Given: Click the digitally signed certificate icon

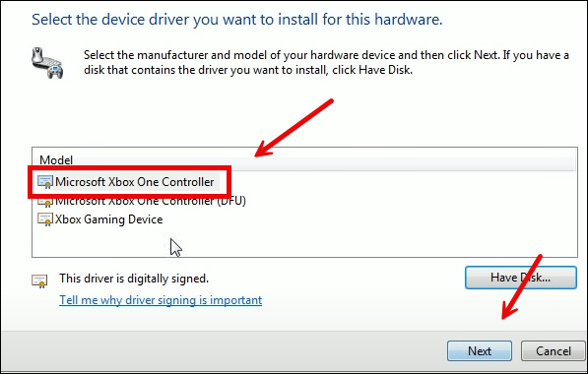Looking at the screenshot, I should click(x=39, y=280).
